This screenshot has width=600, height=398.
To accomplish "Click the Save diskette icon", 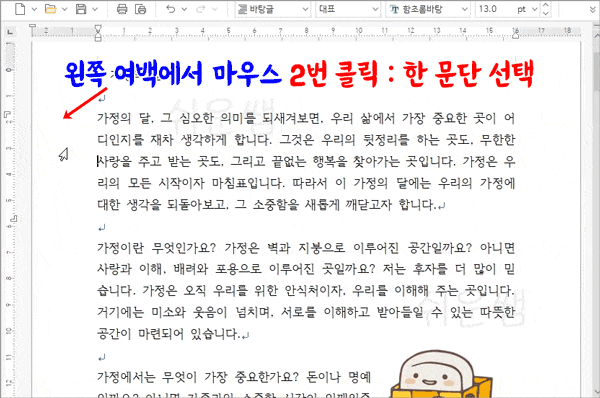I will [x=81, y=9].
